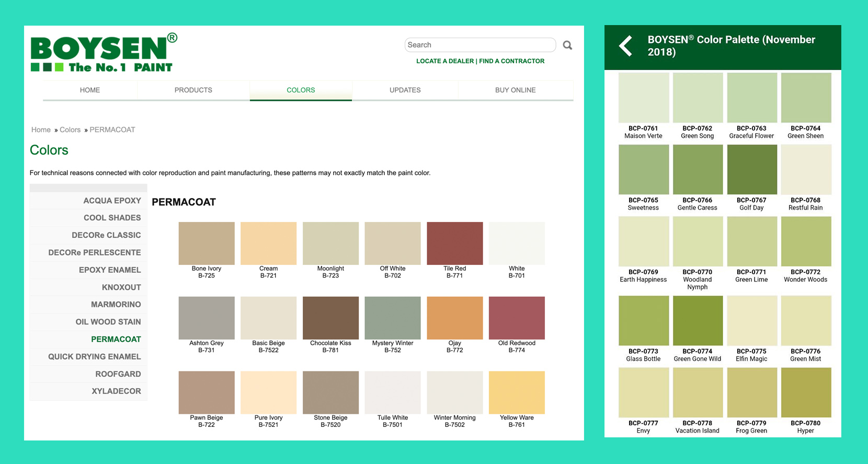Open KNOXOUT category
Viewport: 868px width, 464px height.
coord(88,287)
